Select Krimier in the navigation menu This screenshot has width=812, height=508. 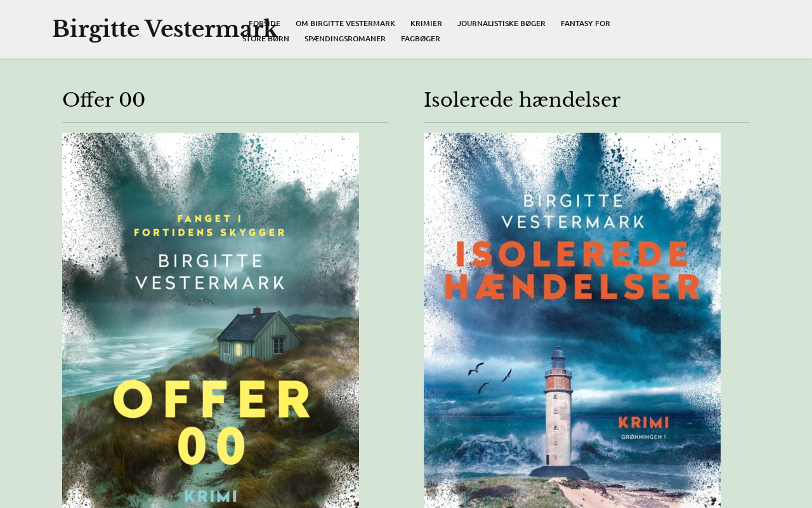[426, 23]
